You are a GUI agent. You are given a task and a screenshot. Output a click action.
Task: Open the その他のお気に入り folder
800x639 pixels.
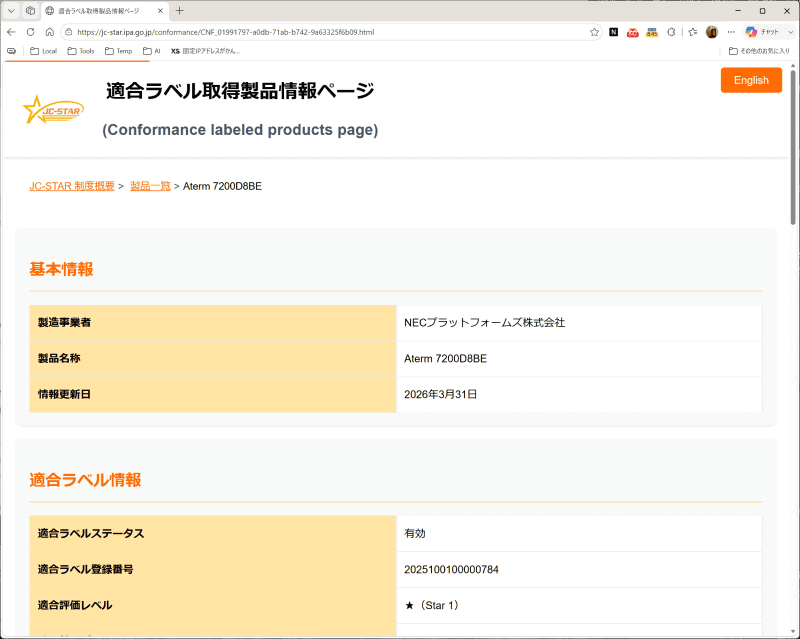[x=759, y=51]
